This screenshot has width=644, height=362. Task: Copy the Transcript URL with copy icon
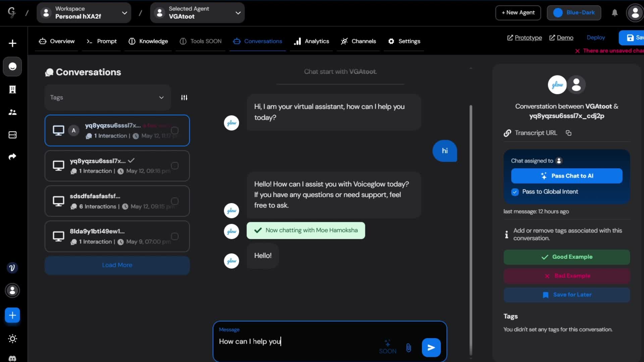[569, 133]
